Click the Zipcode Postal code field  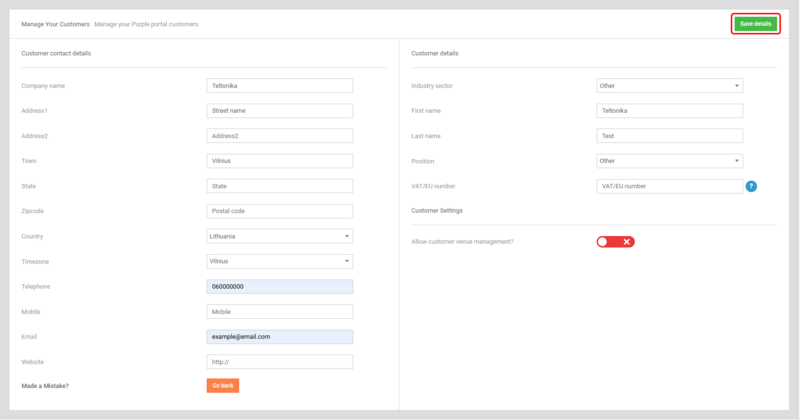point(279,211)
